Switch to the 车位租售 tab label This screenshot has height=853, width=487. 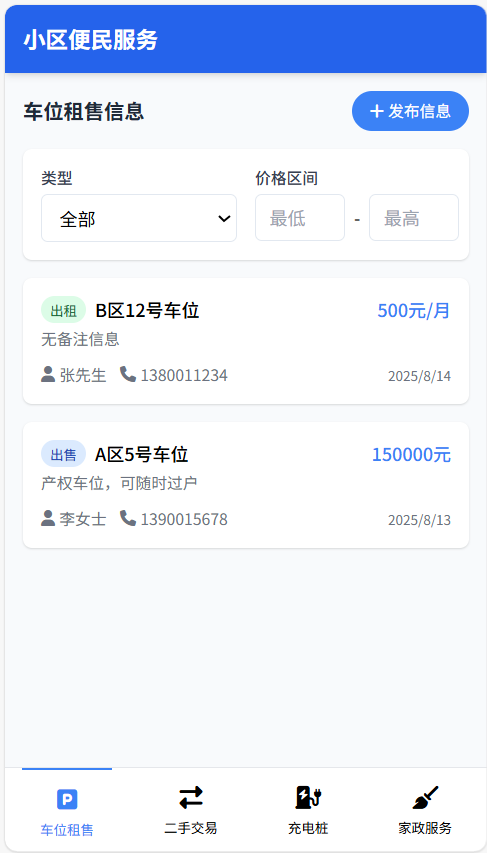[67, 830]
